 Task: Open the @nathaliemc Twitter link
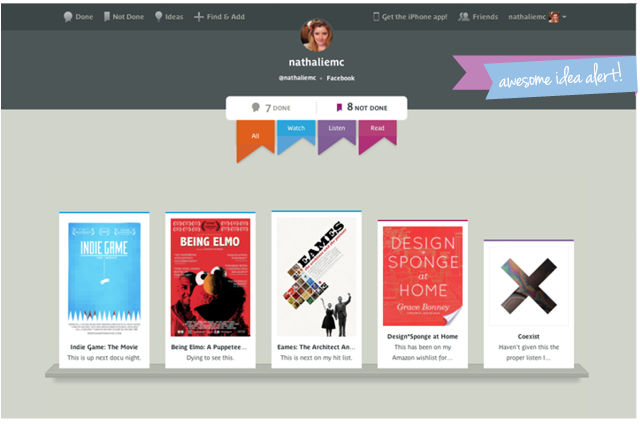[x=295, y=77]
